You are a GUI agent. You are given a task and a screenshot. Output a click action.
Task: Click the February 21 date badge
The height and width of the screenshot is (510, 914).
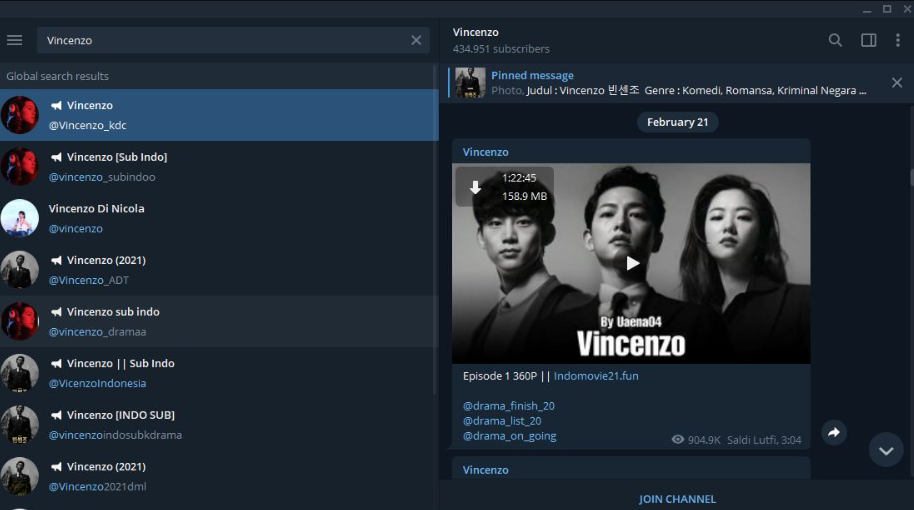click(x=677, y=122)
